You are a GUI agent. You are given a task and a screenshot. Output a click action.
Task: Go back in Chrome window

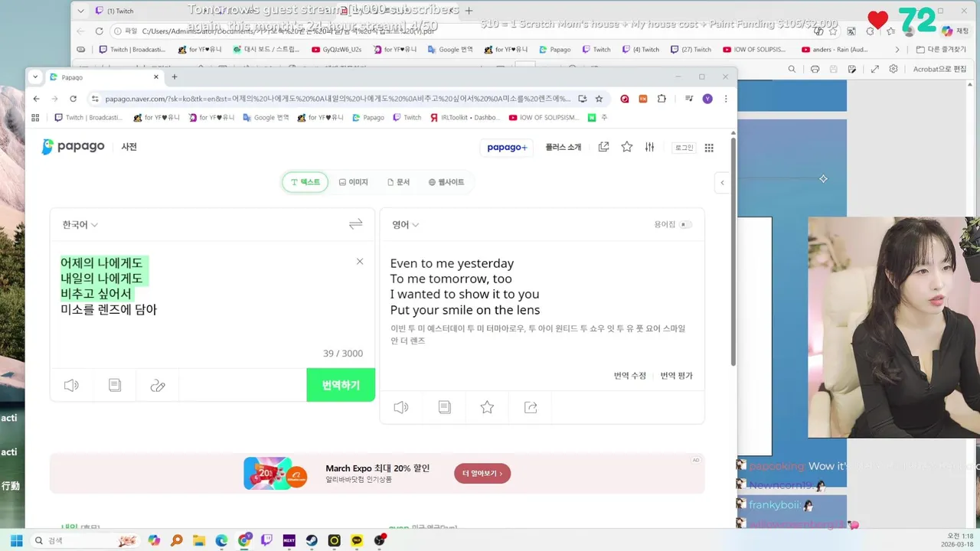coord(36,99)
